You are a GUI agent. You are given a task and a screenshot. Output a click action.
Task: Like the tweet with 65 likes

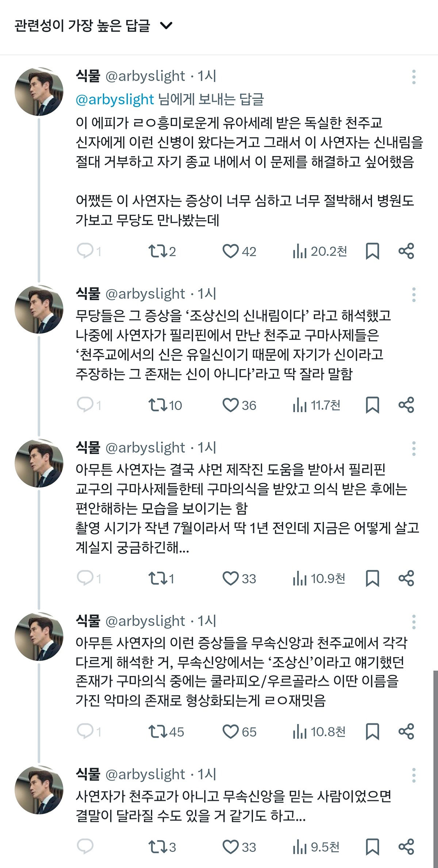pos(239,732)
